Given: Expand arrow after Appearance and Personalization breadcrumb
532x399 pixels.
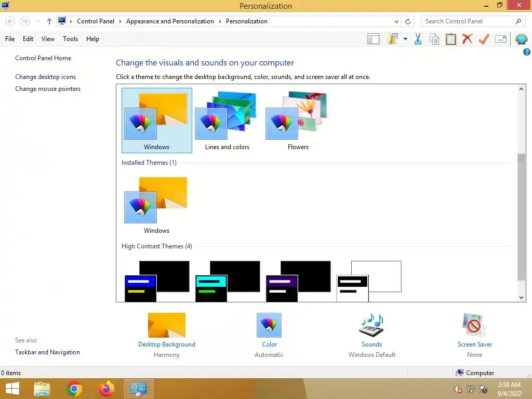Looking at the screenshot, I should tap(220, 21).
